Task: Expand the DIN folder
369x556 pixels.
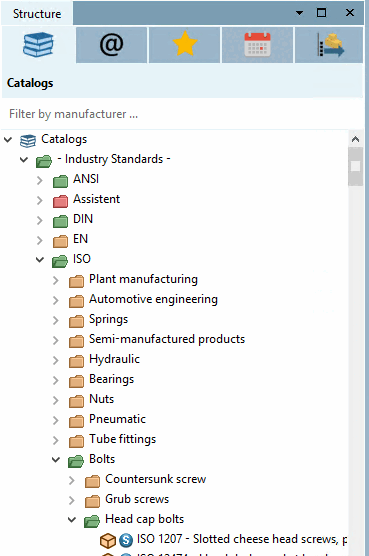Action: click(x=40, y=220)
